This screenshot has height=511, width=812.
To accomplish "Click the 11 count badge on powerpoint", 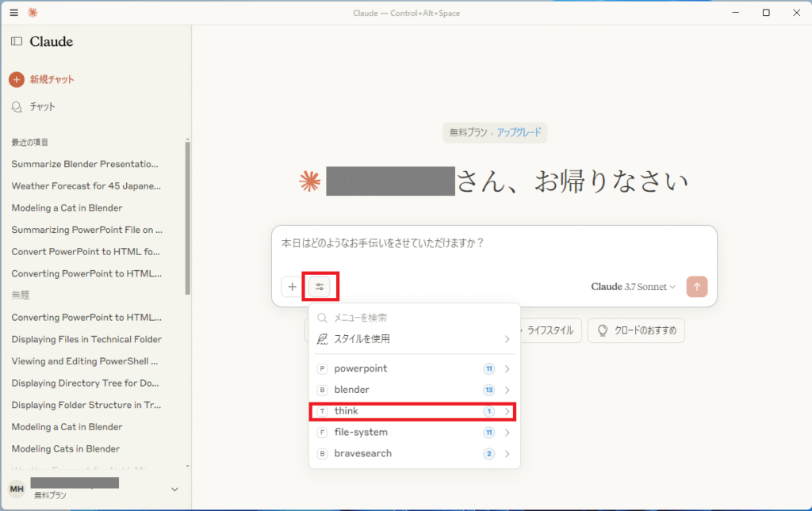I will tap(488, 368).
